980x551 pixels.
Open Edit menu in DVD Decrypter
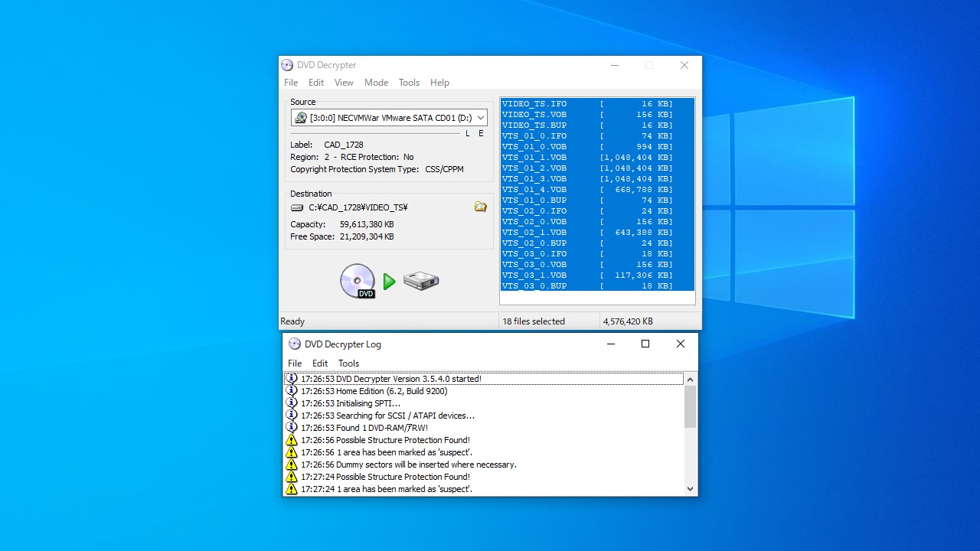click(316, 83)
